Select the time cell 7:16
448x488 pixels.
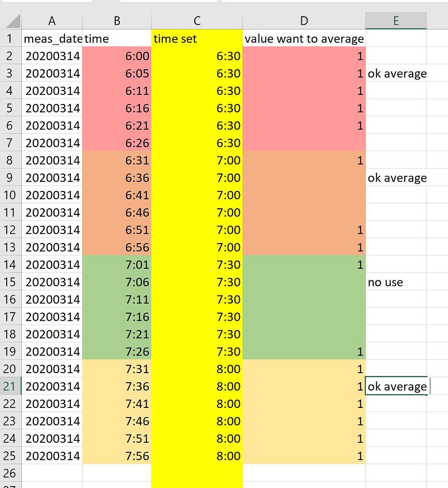click(117, 316)
